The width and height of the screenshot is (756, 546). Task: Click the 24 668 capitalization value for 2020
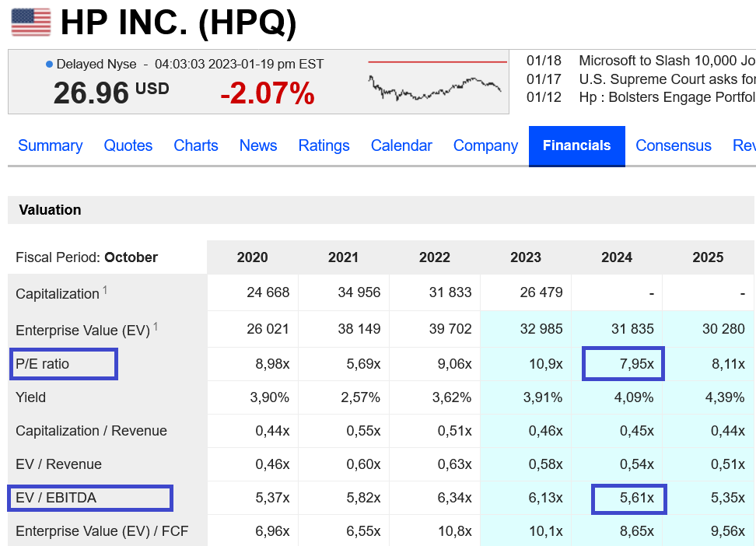[268, 292]
